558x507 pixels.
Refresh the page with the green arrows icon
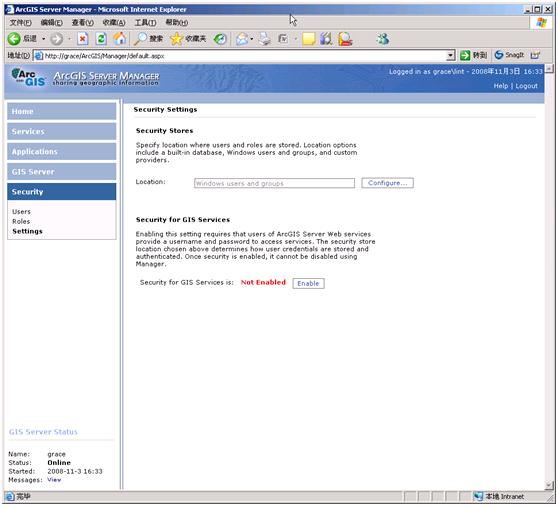coord(101,39)
